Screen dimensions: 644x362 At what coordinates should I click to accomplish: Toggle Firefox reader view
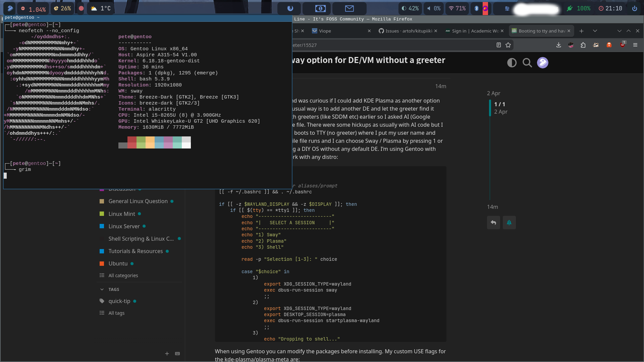tap(499, 45)
